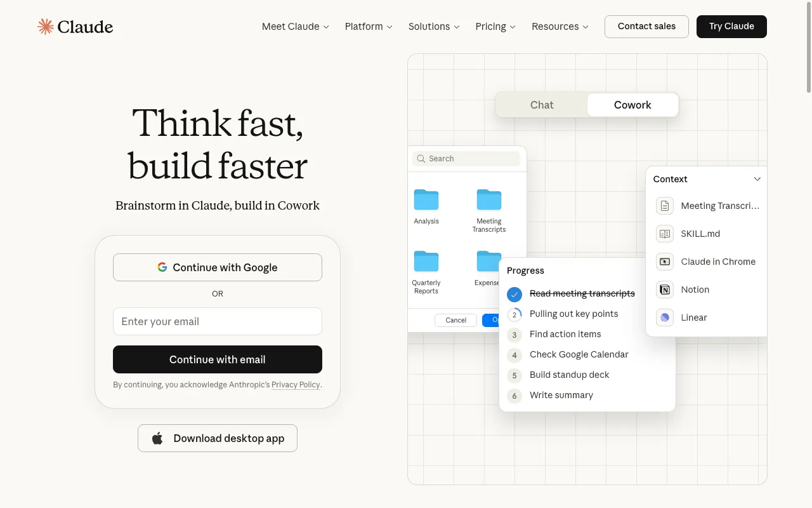Image resolution: width=812 pixels, height=508 pixels.
Task: Select the Quarterly Reports folder icon
Action: 426,261
